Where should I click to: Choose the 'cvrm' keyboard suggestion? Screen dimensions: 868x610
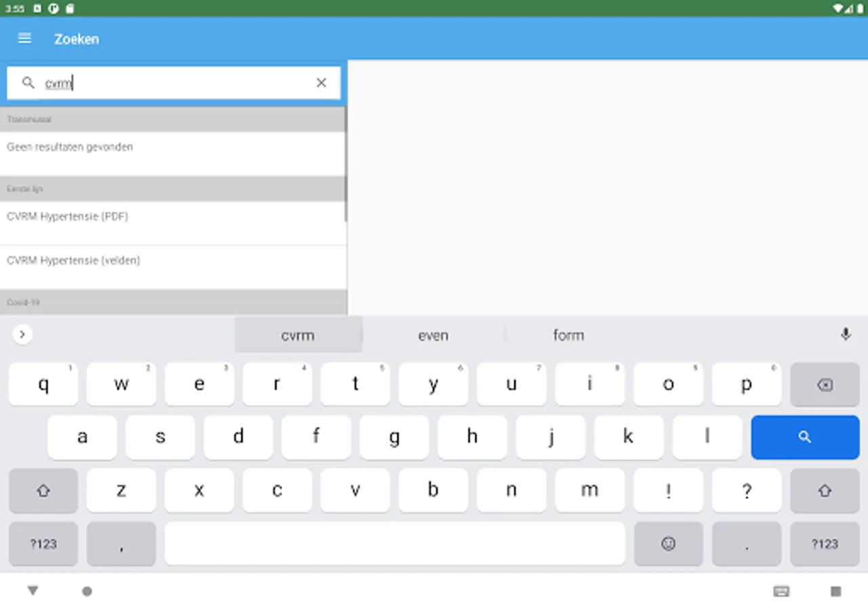(x=298, y=335)
